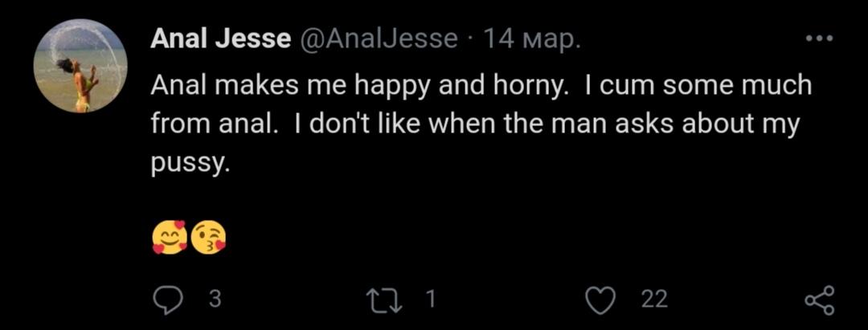868x330 pixels.
Task: Click the tweet line starting with "from"
Action: click(x=474, y=124)
